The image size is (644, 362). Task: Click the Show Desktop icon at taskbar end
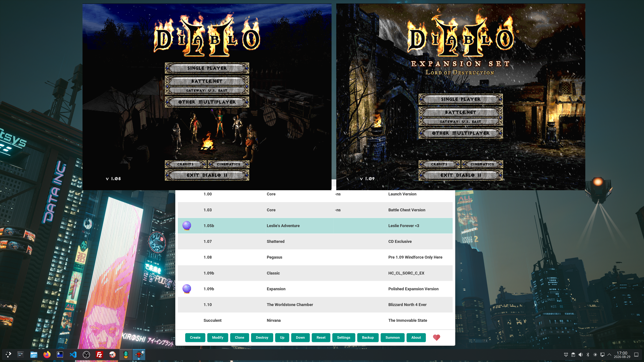(636, 354)
